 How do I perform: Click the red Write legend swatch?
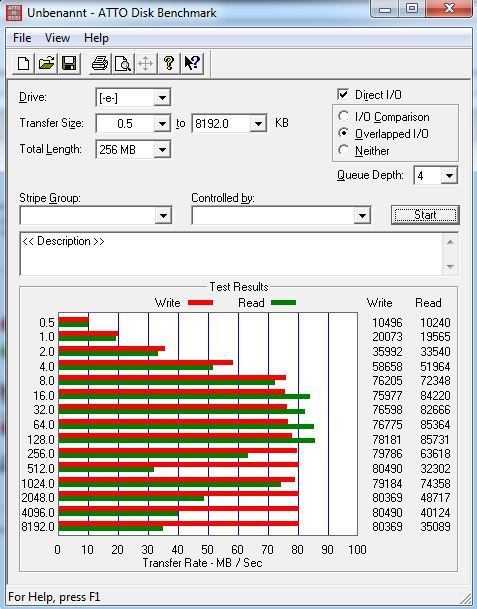tap(200, 303)
